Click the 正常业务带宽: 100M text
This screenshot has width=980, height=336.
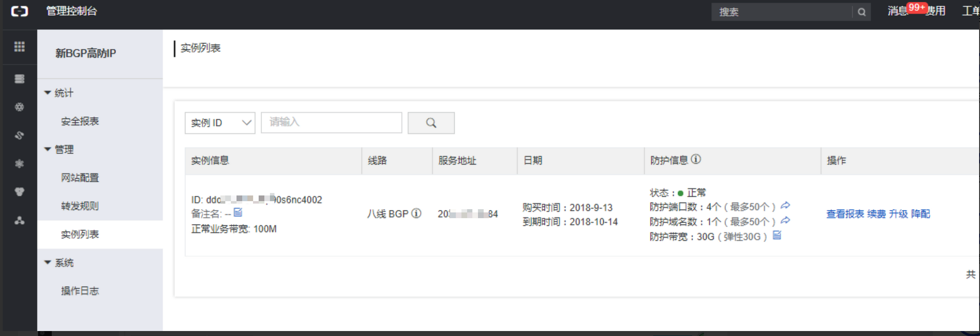(x=234, y=229)
